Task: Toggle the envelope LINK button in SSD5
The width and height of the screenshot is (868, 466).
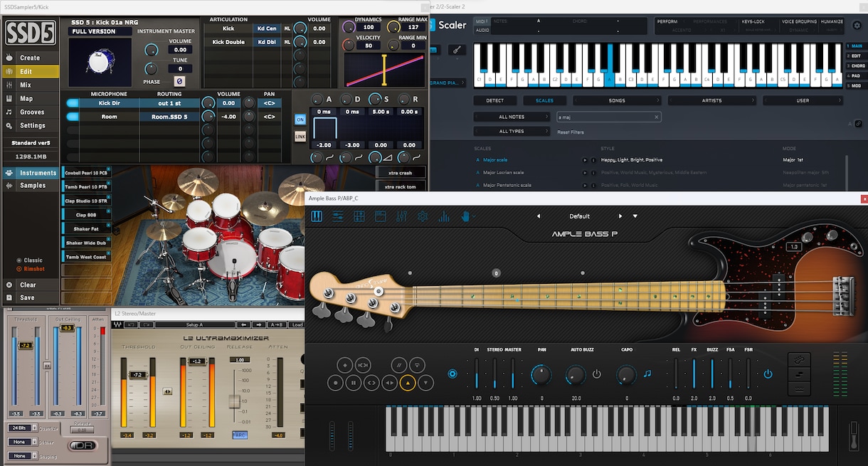Action: click(x=300, y=136)
